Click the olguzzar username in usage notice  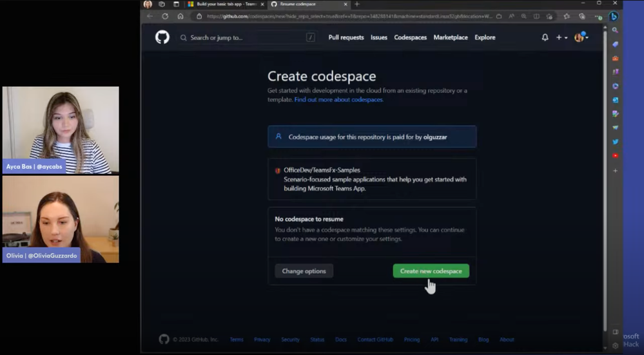click(x=435, y=137)
